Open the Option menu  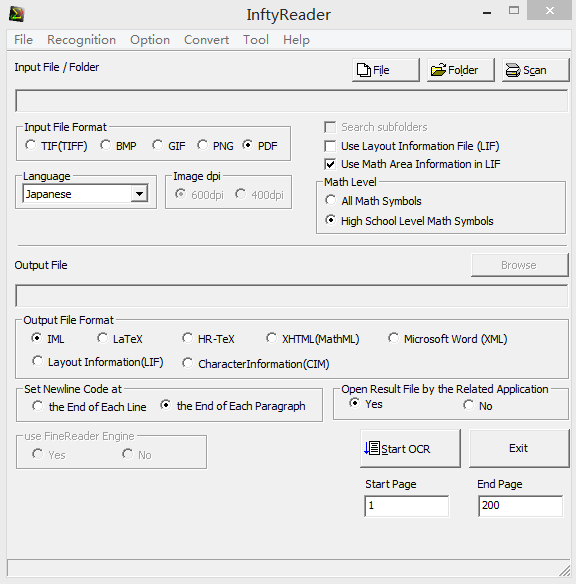[x=150, y=39]
